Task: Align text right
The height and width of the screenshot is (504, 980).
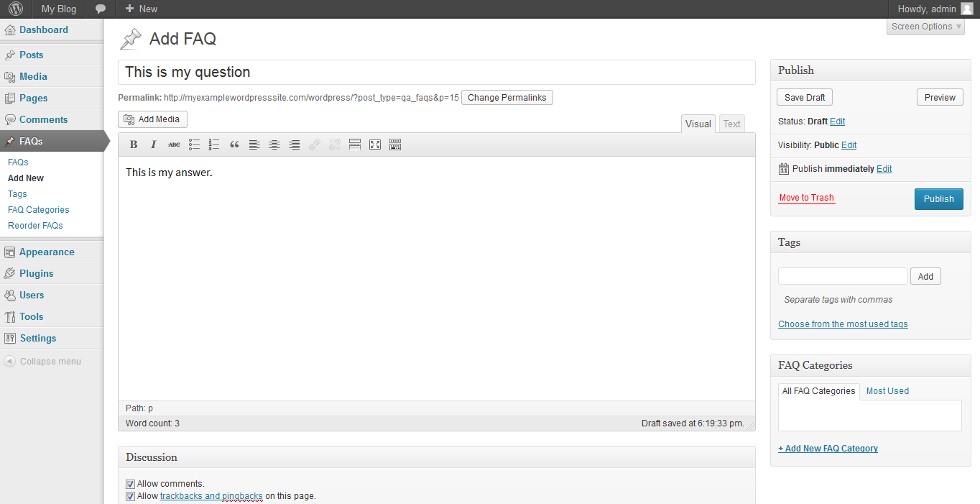Action: 294,145
